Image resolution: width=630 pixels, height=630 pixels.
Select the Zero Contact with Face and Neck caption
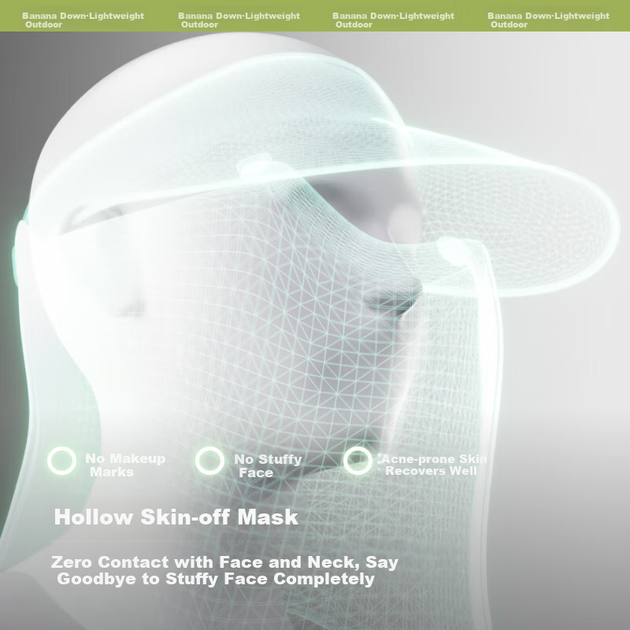pyautogui.click(x=225, y=571)
